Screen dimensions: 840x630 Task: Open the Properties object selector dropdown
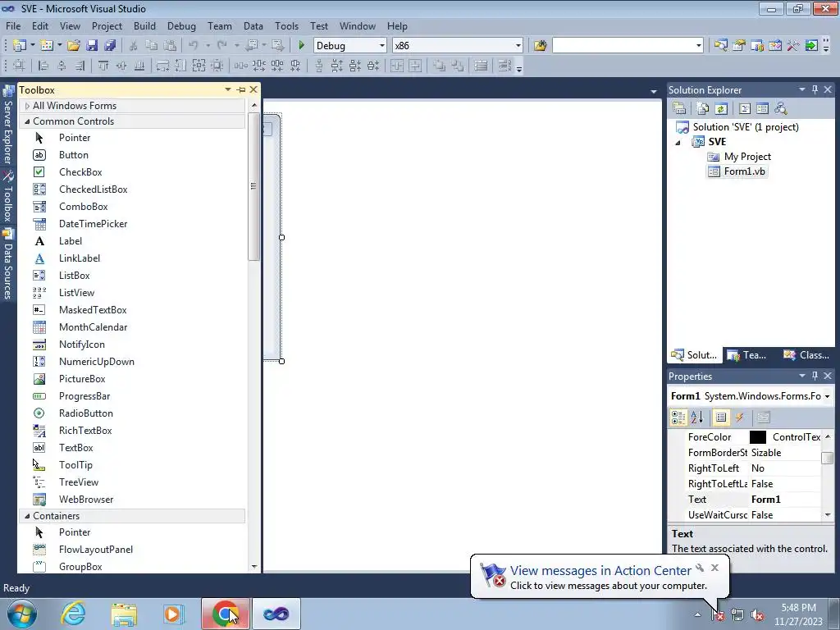[x=827, y=396]
